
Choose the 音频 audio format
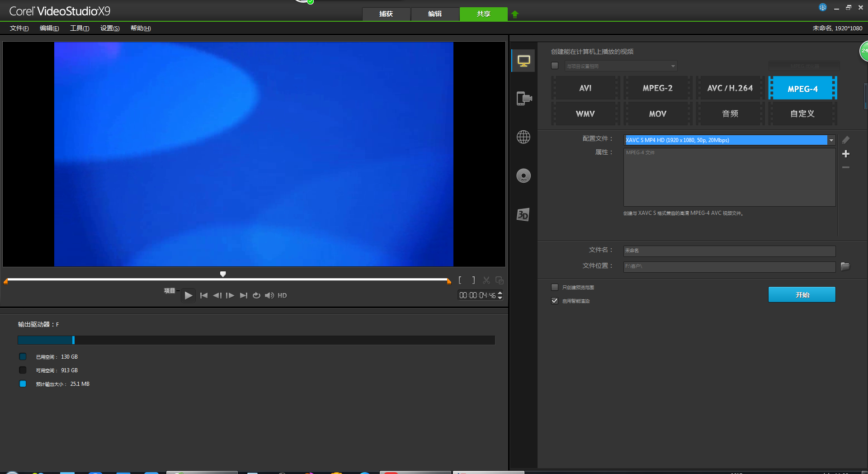pyautogui.click(x=730, y=114)
